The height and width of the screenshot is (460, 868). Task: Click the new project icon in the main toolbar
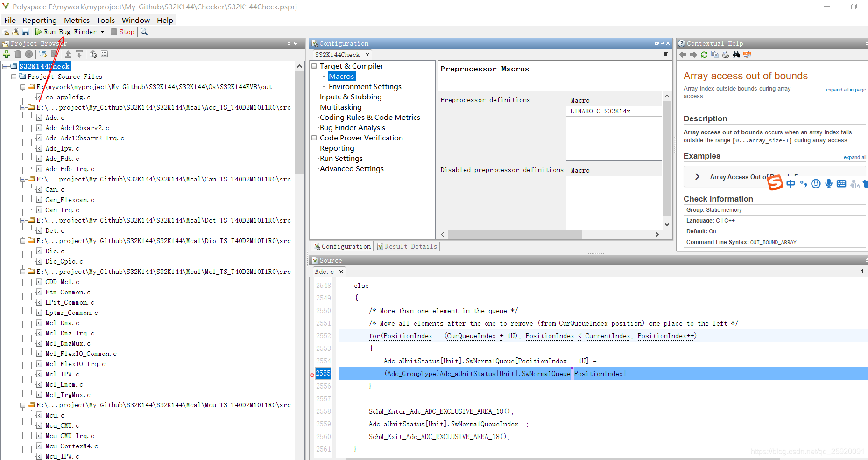[6, 32]
